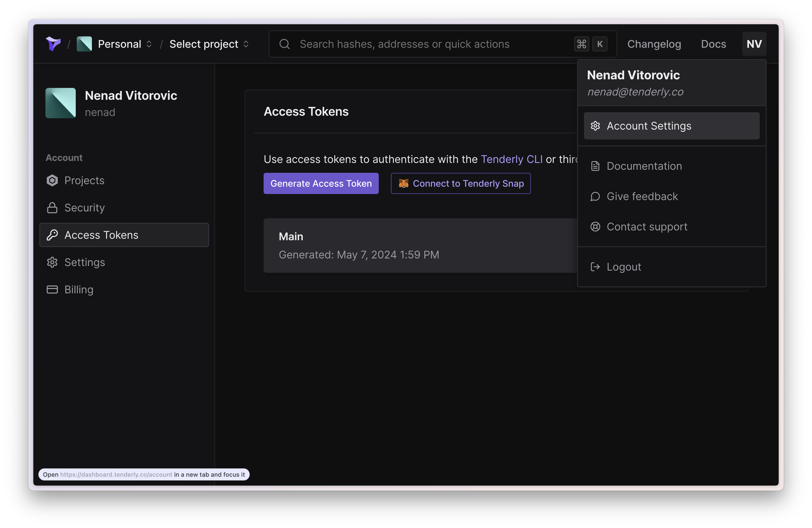Click the Account Settings gear icon
This screenshot has width=812, height=528.
pyautogui.click(x=595, y=126)
